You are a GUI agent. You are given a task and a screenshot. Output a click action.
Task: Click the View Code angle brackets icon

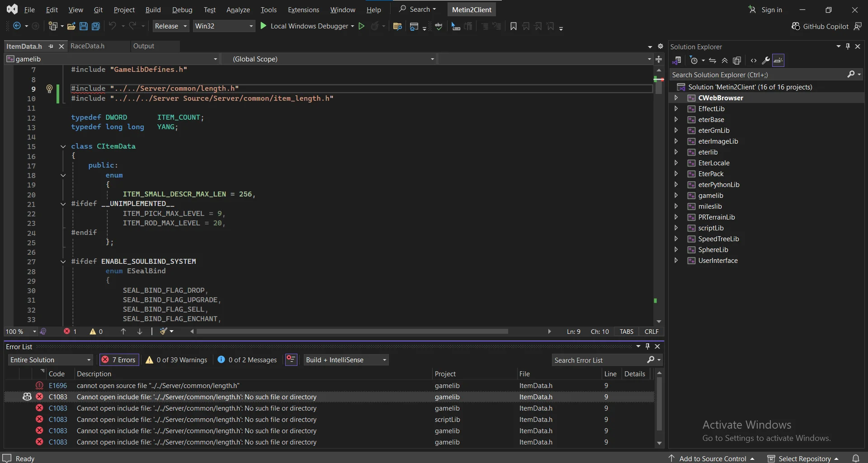(754, 60)
